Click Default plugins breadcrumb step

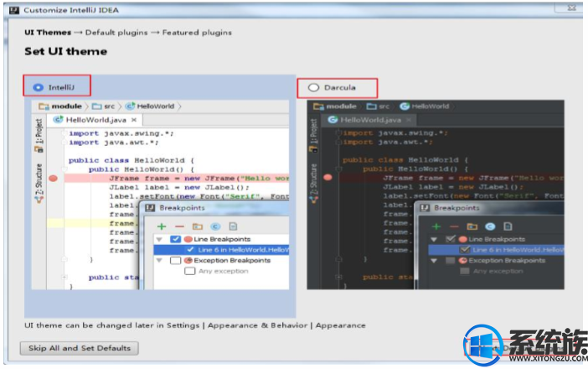(116, 32)
